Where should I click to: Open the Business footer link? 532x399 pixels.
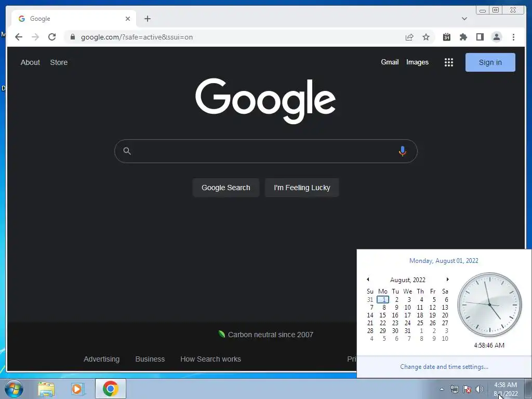[150, 359]
